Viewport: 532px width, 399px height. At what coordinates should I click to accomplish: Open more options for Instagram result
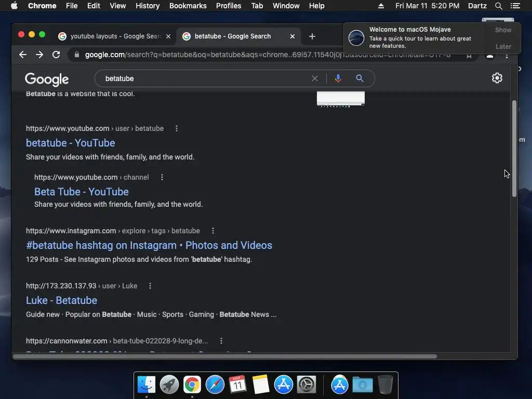pyautogui.click(x=212, y=231)
